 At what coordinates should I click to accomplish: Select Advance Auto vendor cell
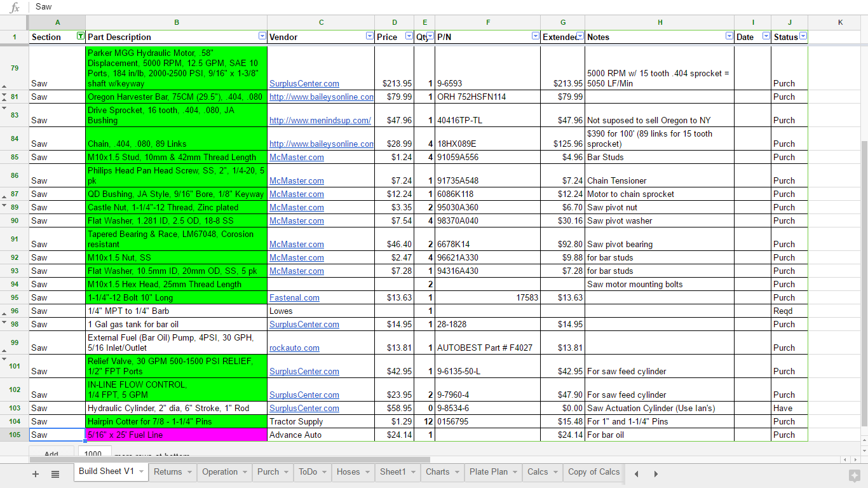pyautogui.click(x=321, y=435)
